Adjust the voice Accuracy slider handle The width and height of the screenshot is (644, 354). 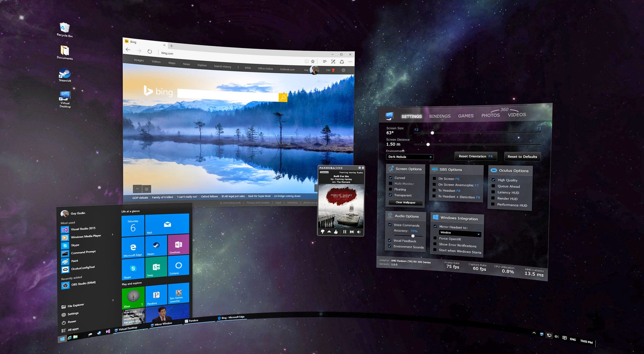(413, 236)
